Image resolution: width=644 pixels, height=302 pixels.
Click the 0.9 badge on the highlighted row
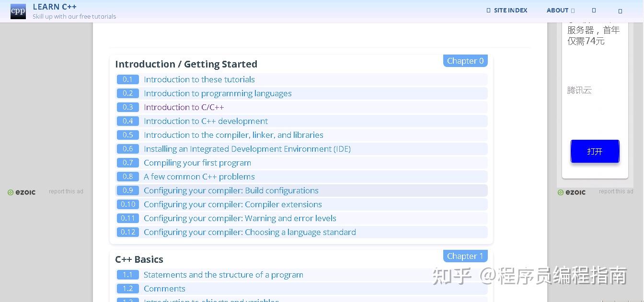pyautogui.click(x=127, y=190)
